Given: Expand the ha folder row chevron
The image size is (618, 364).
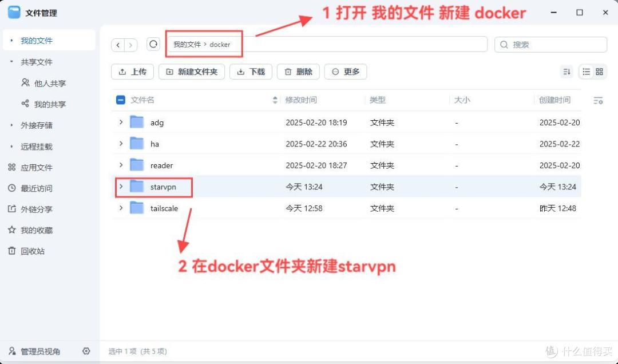Looking at the screenshot, I should coord(121,144).
